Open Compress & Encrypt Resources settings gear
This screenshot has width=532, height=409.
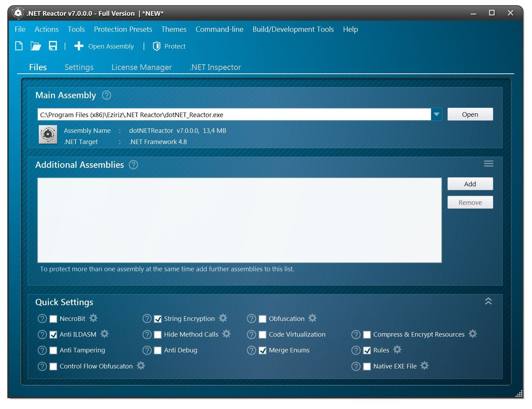coord(473,334)
